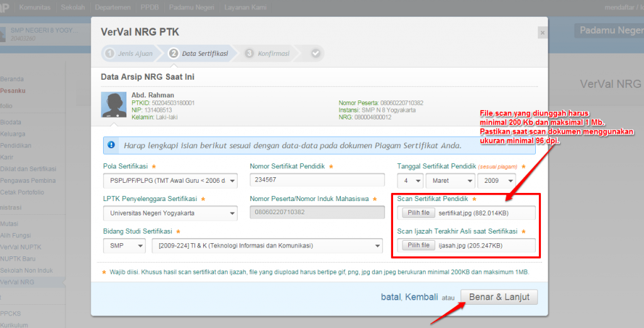Select step 3 Konfirmasi
Image resolution: width=644 pixels, height=328 pixels.
click(x=267, y=53)
